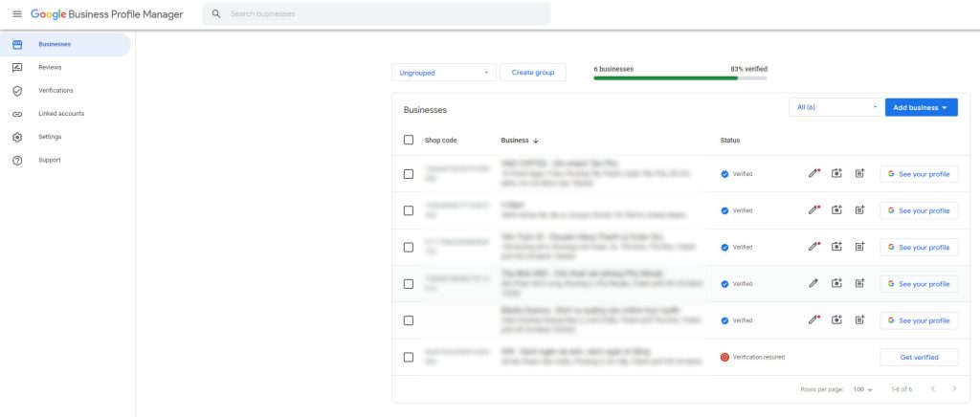Check the second business row checkbox
This screenshot has width=980, height=417.
[x=408, y=210]
